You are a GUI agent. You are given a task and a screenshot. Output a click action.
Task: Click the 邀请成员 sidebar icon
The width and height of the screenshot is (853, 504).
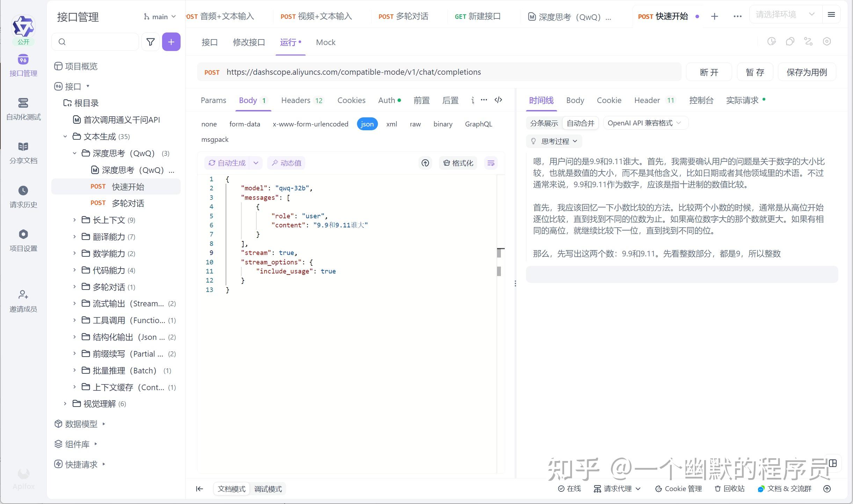click(x=23, y=300)
